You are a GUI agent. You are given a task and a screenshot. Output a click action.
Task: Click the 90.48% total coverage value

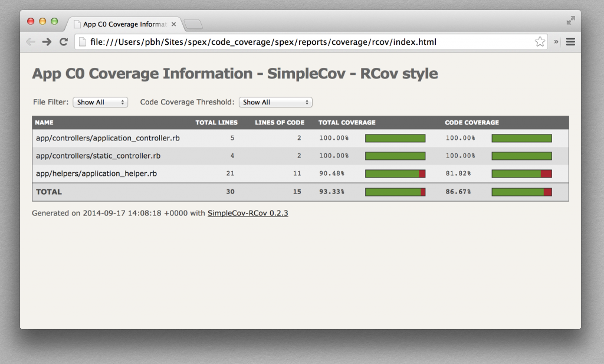click(x=331, y=173)
